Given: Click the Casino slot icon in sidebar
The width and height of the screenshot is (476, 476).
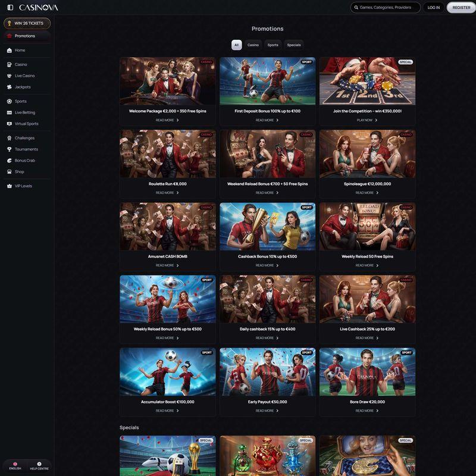Looking at the screenshot, I should coord(10,64).
